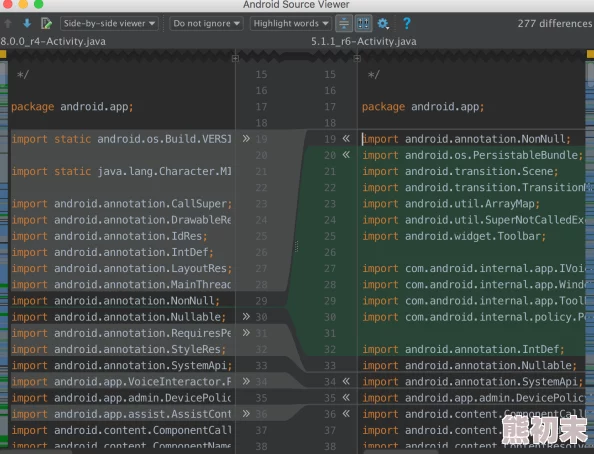
Task: Expand collapsed lines in right pane
Action: [x=357, y=59]
